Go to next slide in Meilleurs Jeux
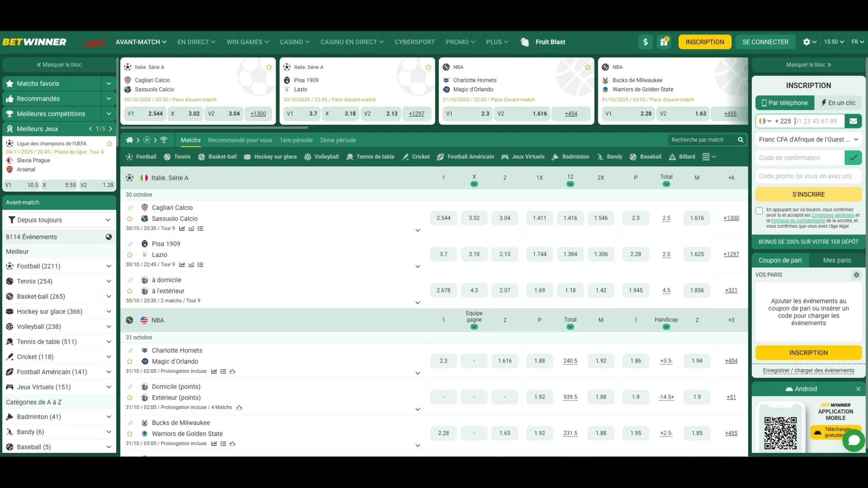 pos(110,129)
